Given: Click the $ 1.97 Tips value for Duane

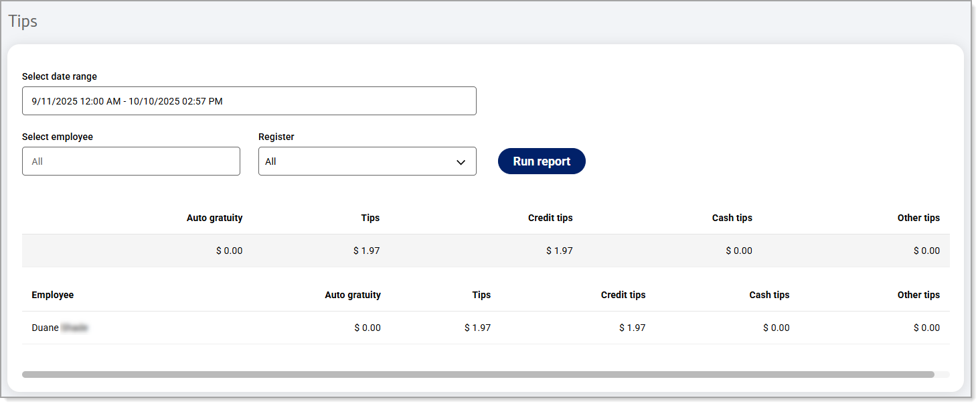Looking at the screenshot, I should pyautogui.click(x=477, y=328).
